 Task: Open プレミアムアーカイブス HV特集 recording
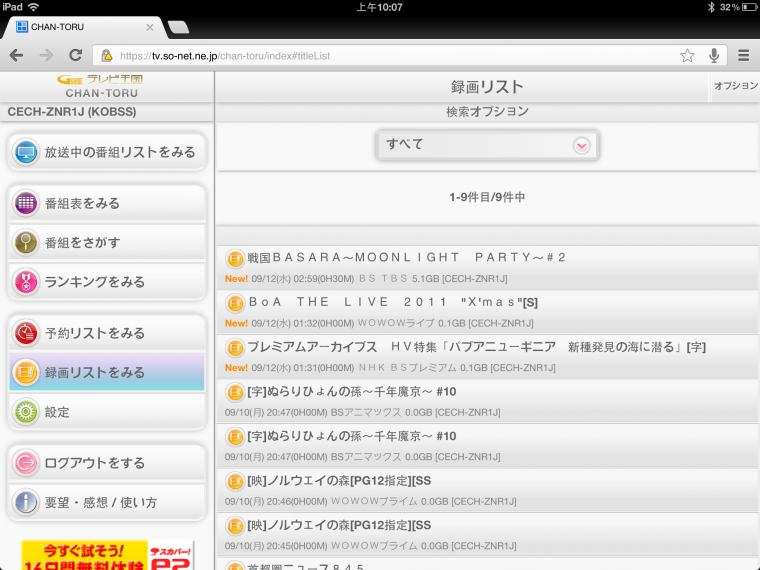pos(487,357)
